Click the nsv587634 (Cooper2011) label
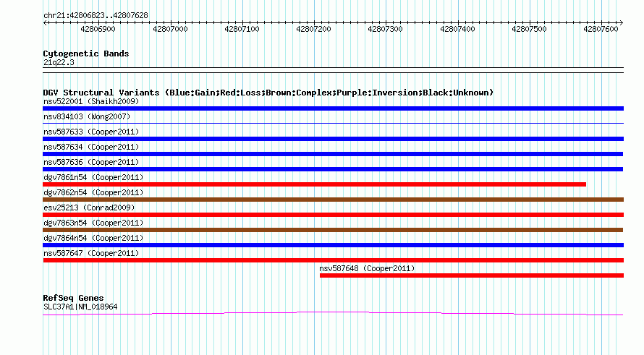The width and height of the screenshot is (644, 355). click(x=91, y=147)
